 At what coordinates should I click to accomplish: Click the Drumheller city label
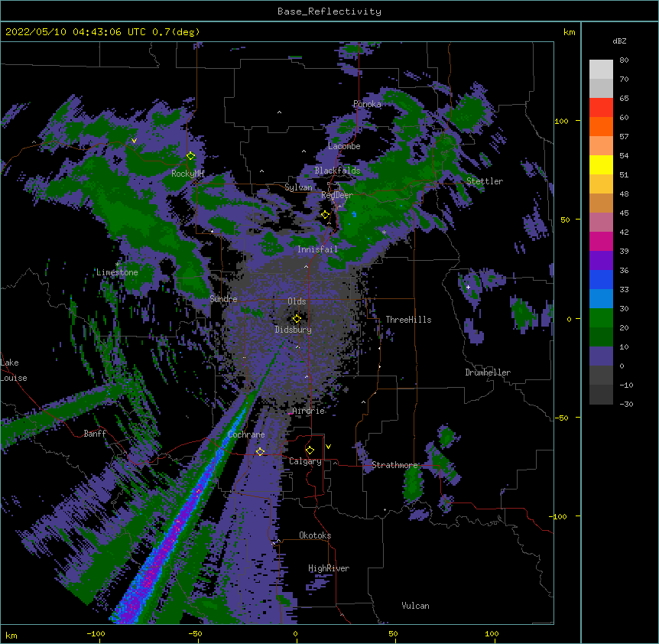(488, 372)
